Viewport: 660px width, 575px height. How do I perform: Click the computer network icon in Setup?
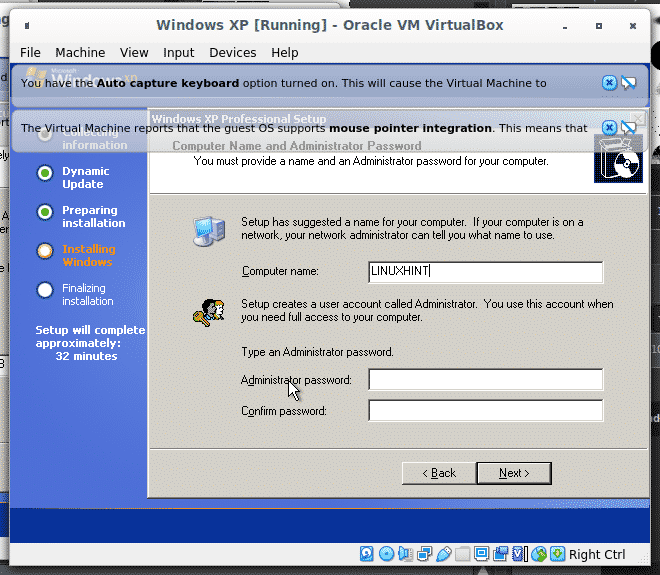209,232
